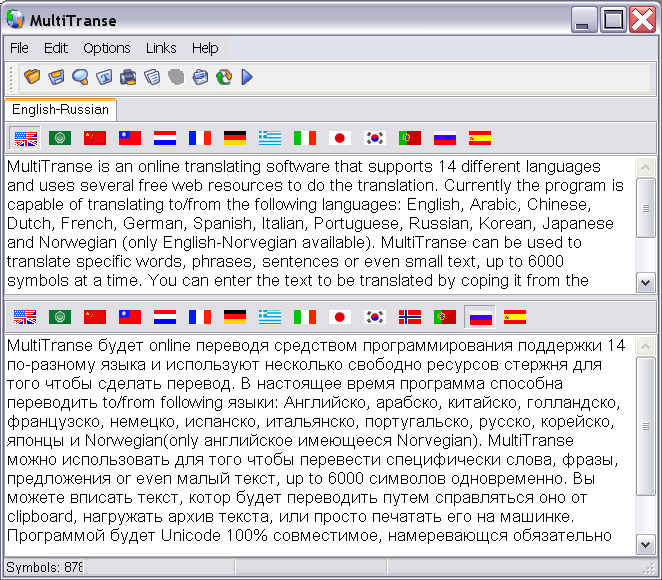
Task: Choose Chinese PRC flag as source language
Action: (95, 138)
